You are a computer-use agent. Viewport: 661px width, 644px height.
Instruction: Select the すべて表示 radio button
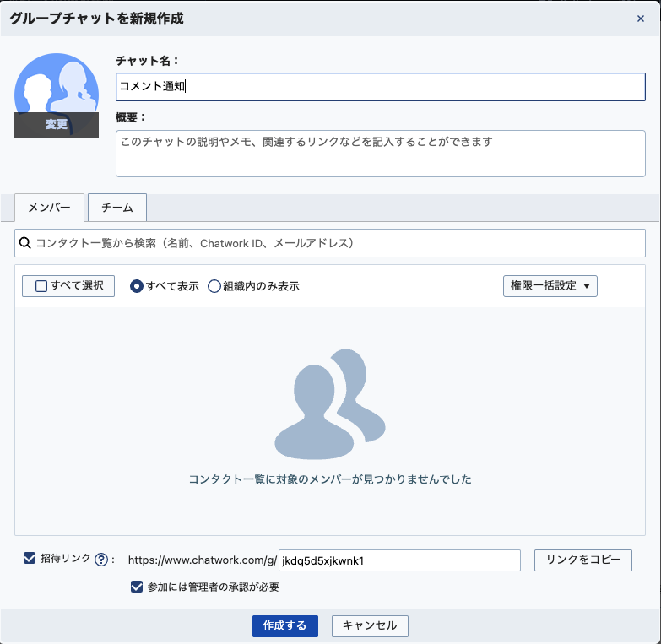(x=137, y=286)
